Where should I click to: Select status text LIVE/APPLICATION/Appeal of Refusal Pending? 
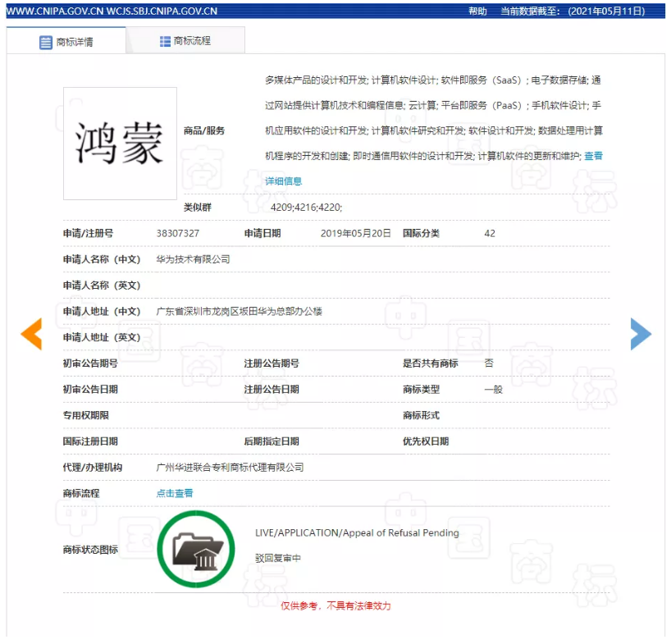tap(357, 532)
